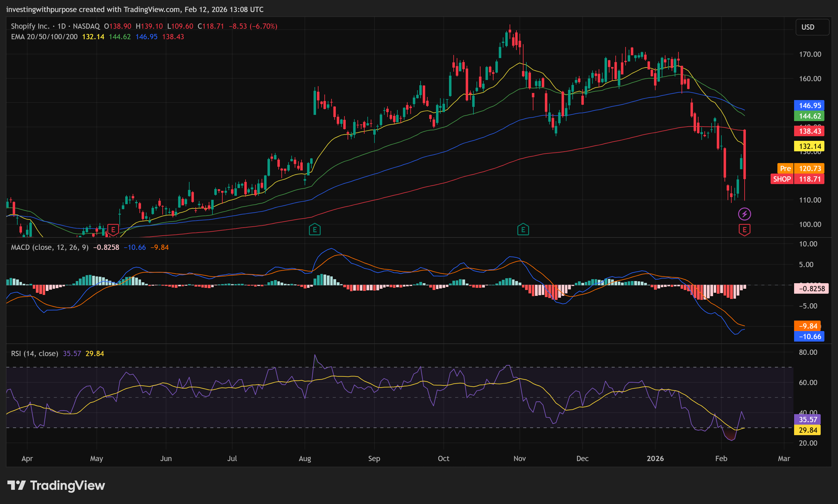
Task: Click the yellow 132.14 EMA price label
Action: [x=809, y=146]
